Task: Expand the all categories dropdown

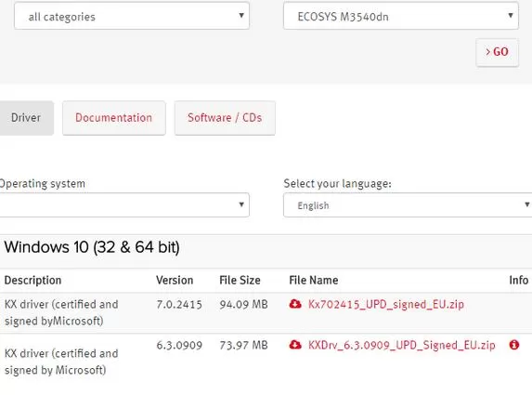Action: coord(132,16)
